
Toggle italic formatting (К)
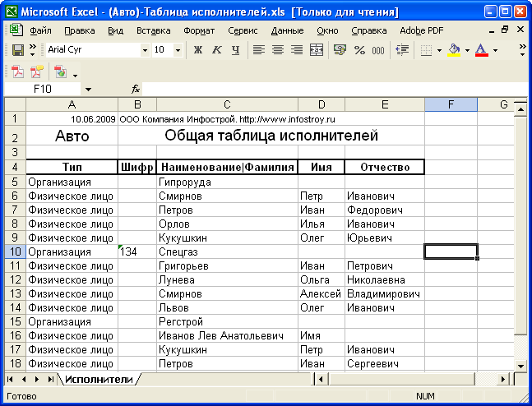point(217,50)
